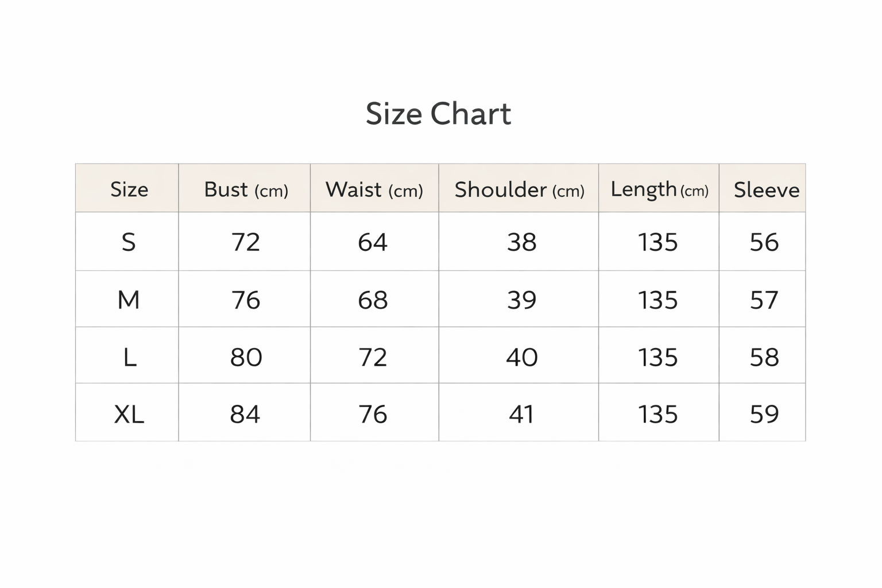Click the Bust (cm) column header
Screen dimensions: 882x588
[x=246, y=189]
